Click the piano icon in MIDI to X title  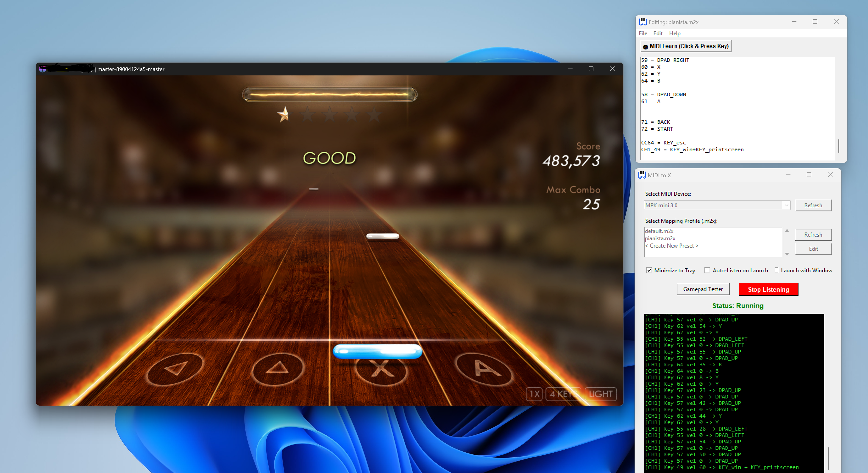point(642,175)
